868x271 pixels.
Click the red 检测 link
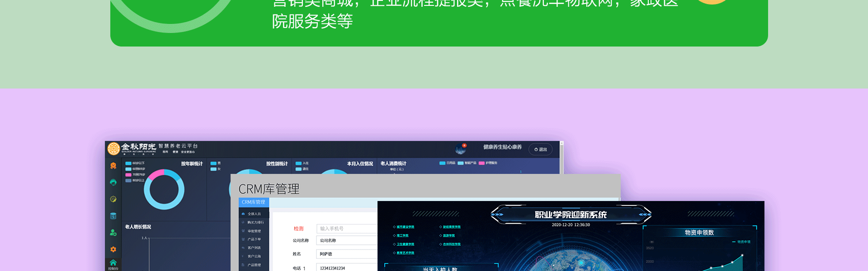(299, 229)
